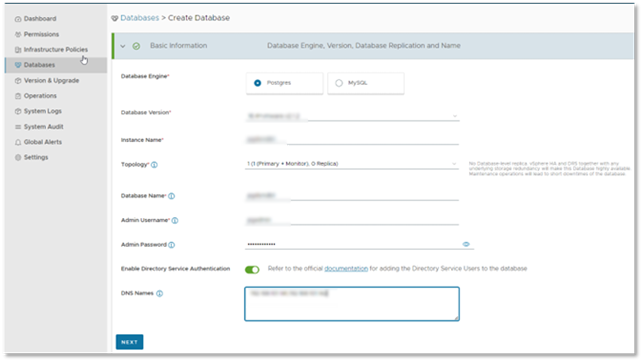Open the official documentation link
643x362 pixels.
(x=346, y=269)
